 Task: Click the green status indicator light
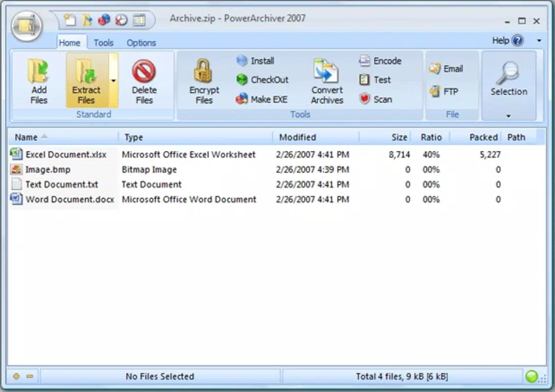click(531, 376)
